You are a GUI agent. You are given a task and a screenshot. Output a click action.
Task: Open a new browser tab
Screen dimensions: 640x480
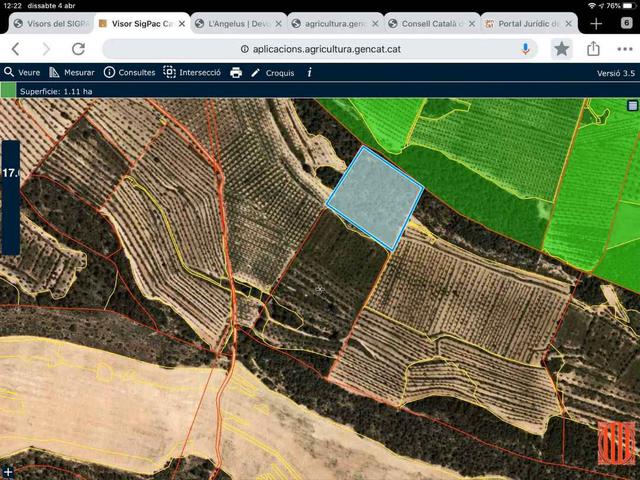coord(596,23)
